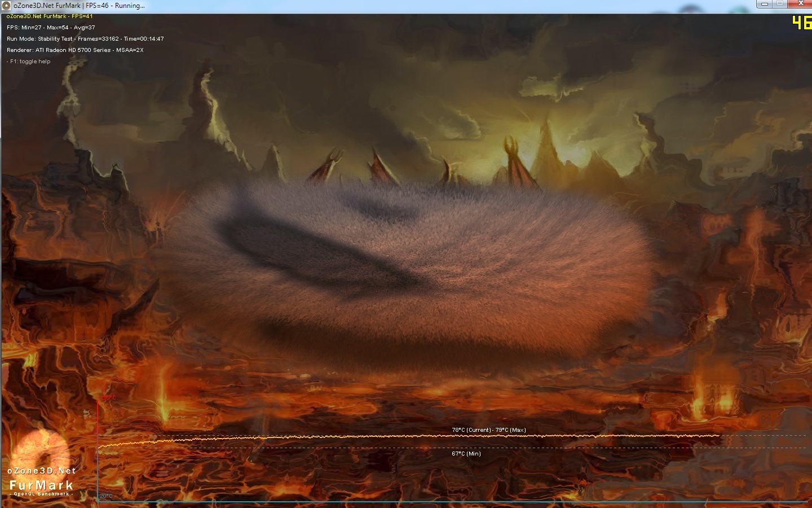Click the 'Run Mode: Stability Test' info line
The height and width of the screenshot is (508, 812).
(x=85, y=39)
